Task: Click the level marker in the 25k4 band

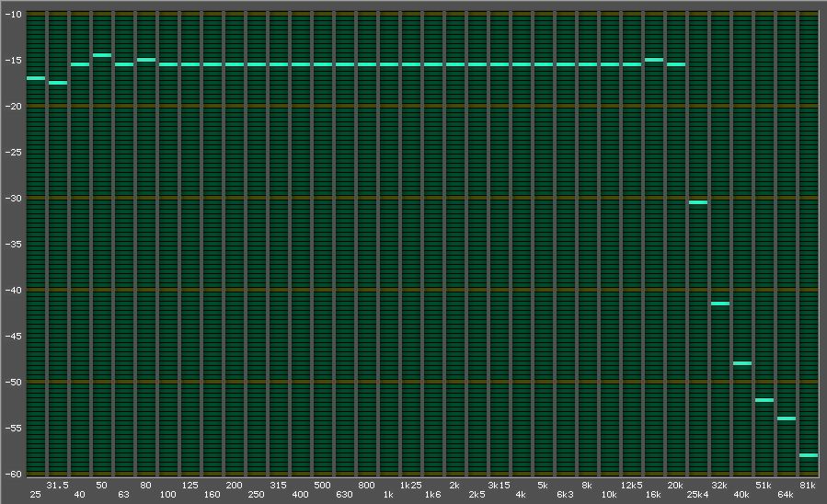Action: point(698,202)
